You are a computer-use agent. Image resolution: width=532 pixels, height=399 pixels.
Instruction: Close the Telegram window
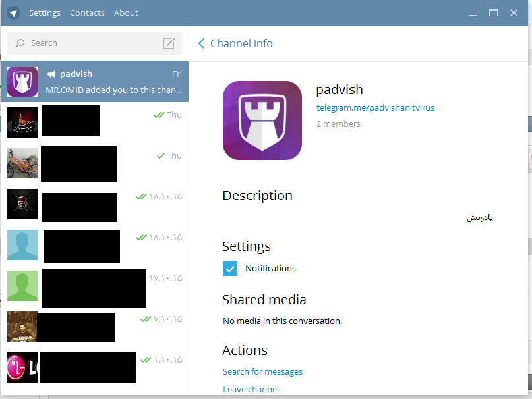(514, 13)
